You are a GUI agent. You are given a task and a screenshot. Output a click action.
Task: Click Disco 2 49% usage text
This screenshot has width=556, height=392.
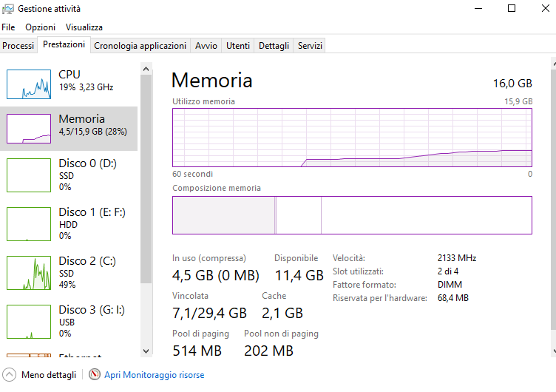[67, 285]
